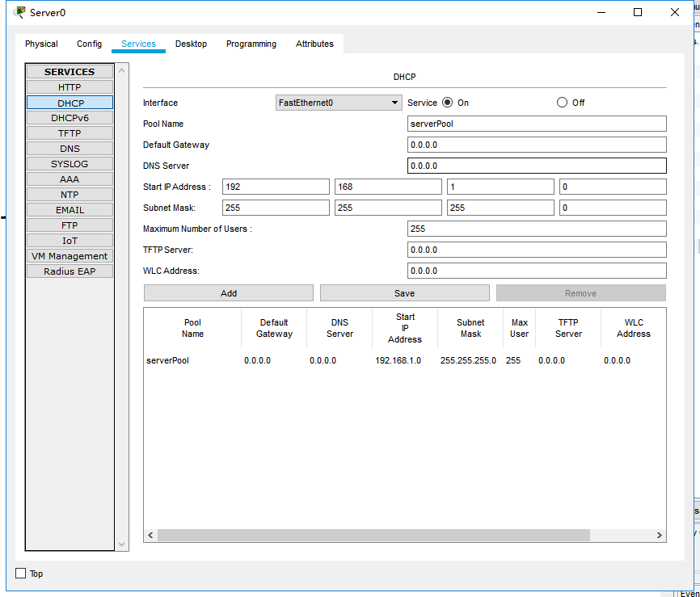The image size is (700, 597).
Task: Click right arrow of pool table scrollbar
Action: pos(660,535)
